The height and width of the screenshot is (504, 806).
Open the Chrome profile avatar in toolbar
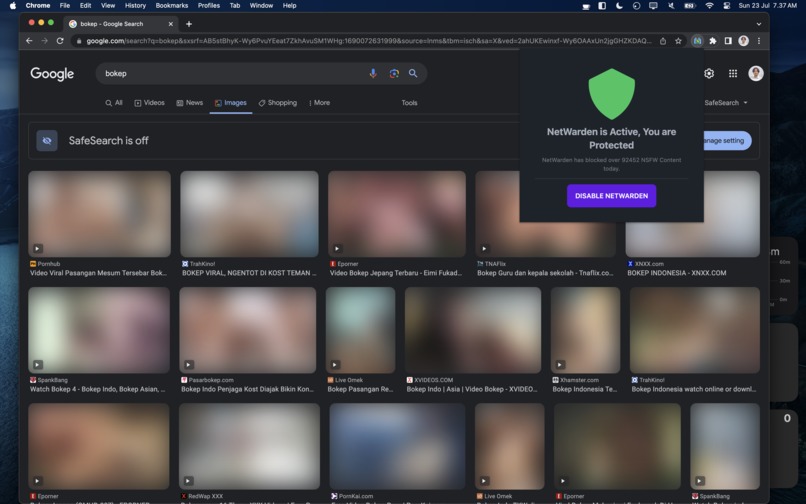click(x=743, y=41)
